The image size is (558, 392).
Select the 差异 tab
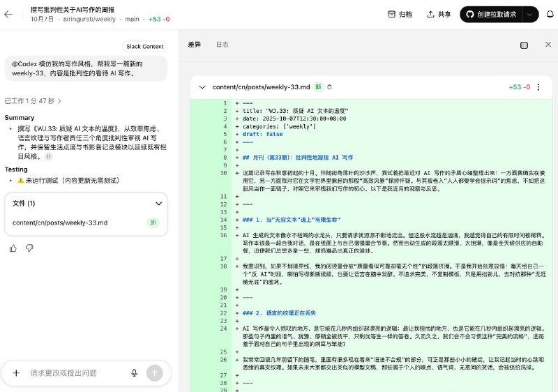point(194,45)
